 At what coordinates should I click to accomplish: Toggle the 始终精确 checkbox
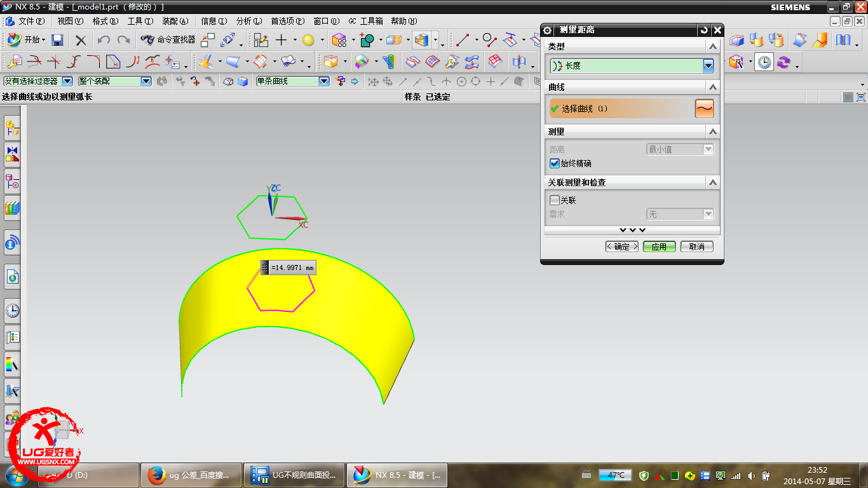pos(555,163)
